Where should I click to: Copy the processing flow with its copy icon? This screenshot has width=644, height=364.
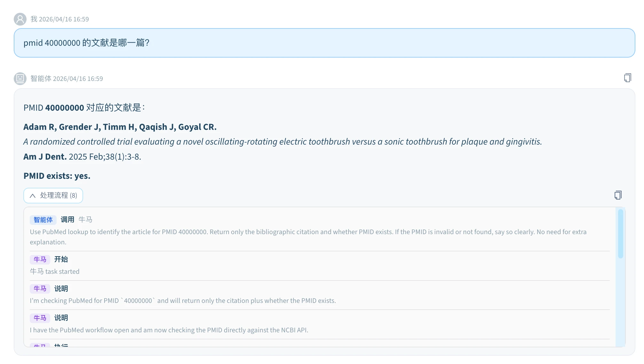(618, 195)
